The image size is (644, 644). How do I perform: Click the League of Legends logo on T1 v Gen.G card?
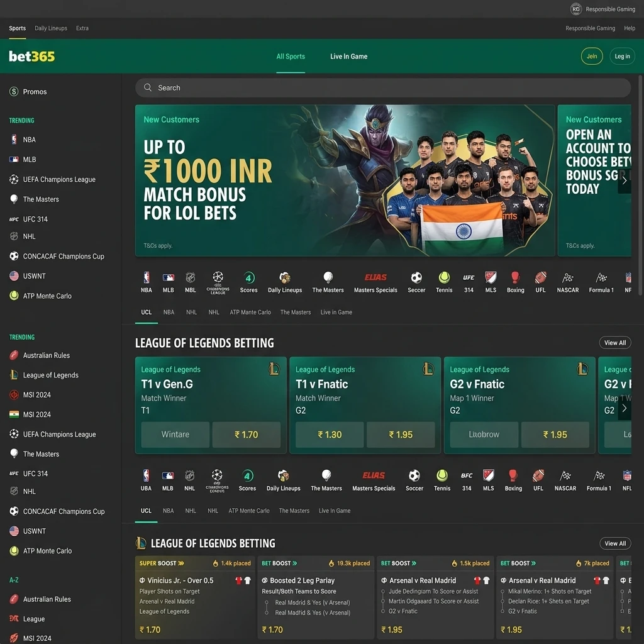[x=274, y=369]
